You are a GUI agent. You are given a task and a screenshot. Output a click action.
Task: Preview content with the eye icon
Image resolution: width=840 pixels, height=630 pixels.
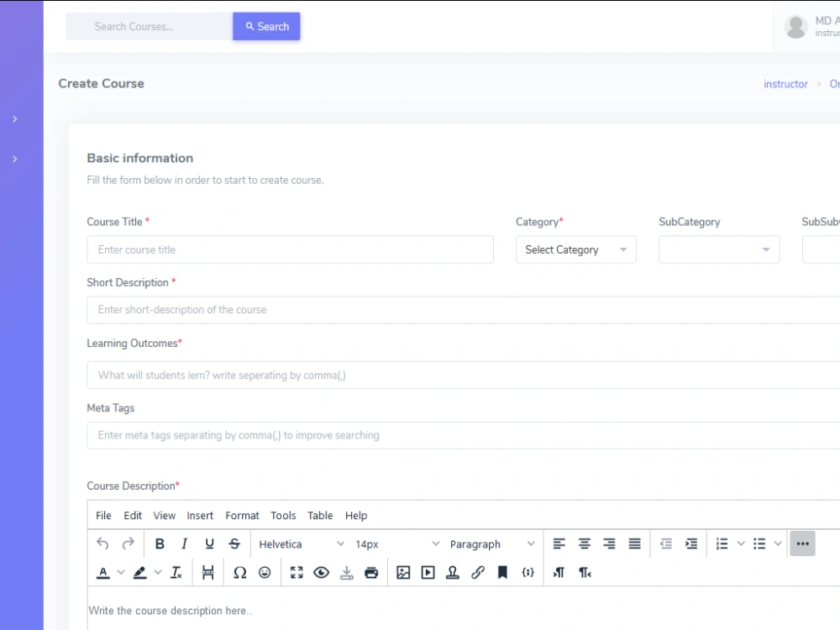(322, 573)
